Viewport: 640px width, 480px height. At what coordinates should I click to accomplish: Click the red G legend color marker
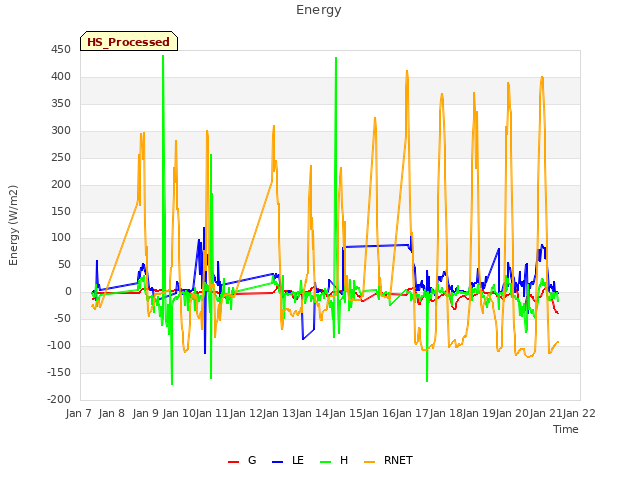tap(233, 462)
